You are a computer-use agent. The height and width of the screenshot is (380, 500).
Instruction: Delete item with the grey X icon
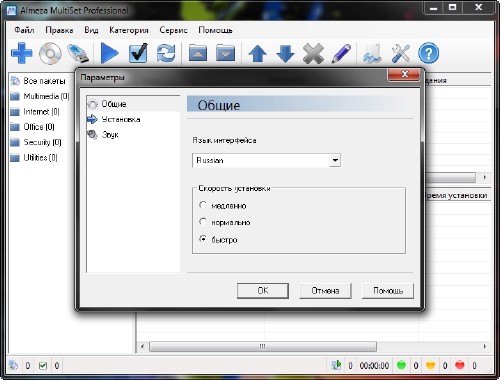(313, 53)
